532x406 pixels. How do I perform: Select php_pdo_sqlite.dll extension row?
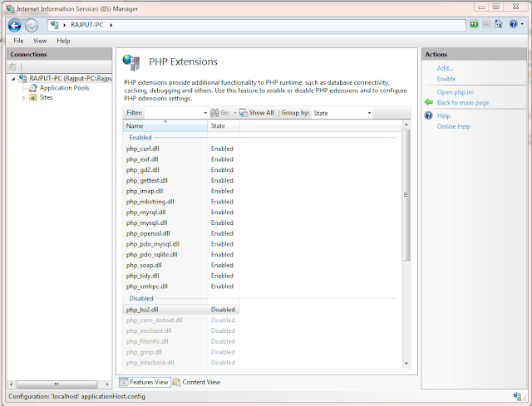point(181,255)
